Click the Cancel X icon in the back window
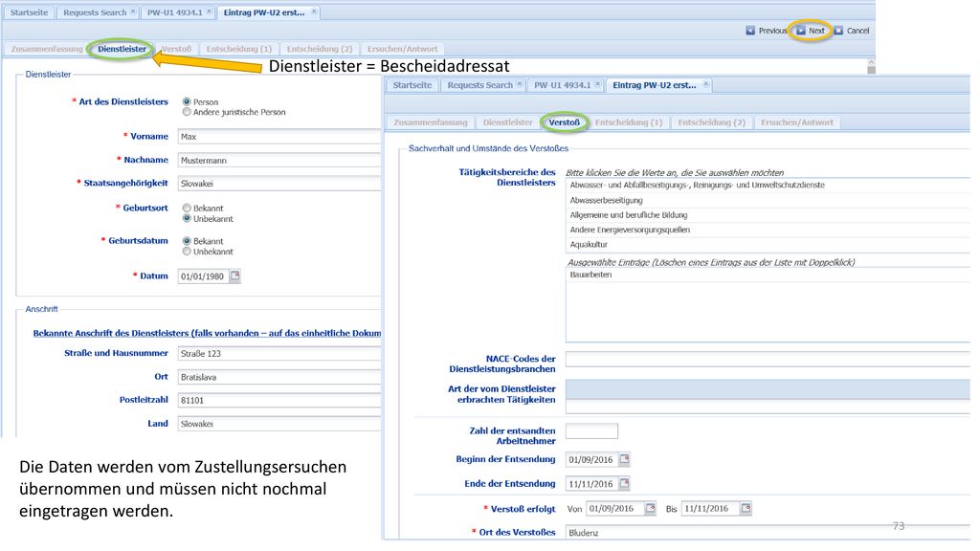The width and height of the screenshot is (980, 551). tap(838, 31)
